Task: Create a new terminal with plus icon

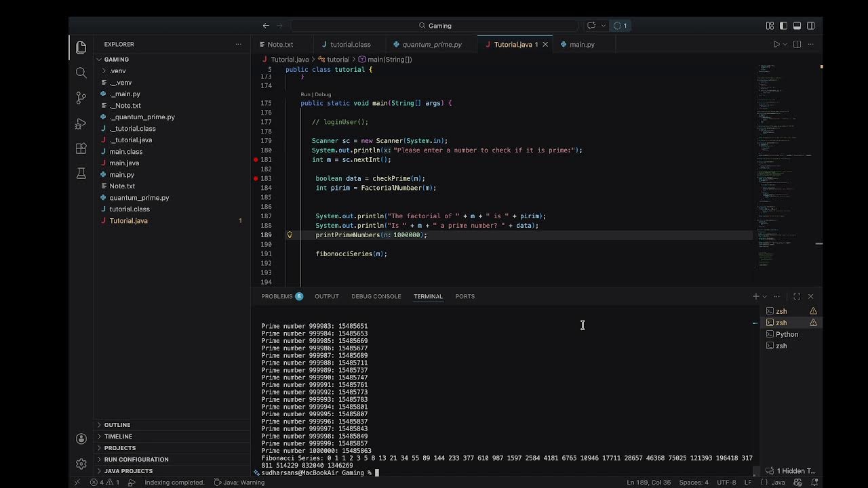Action: [755, 296]
